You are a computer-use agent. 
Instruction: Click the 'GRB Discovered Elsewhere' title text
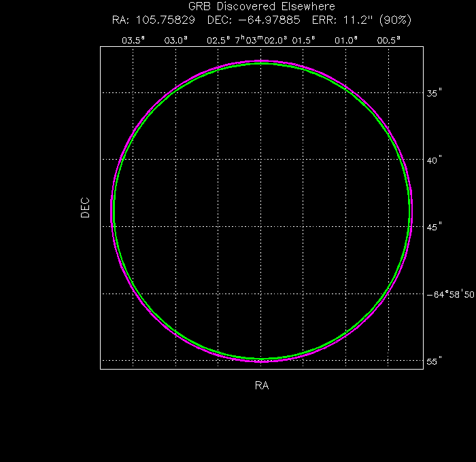[x=262, y=6]
